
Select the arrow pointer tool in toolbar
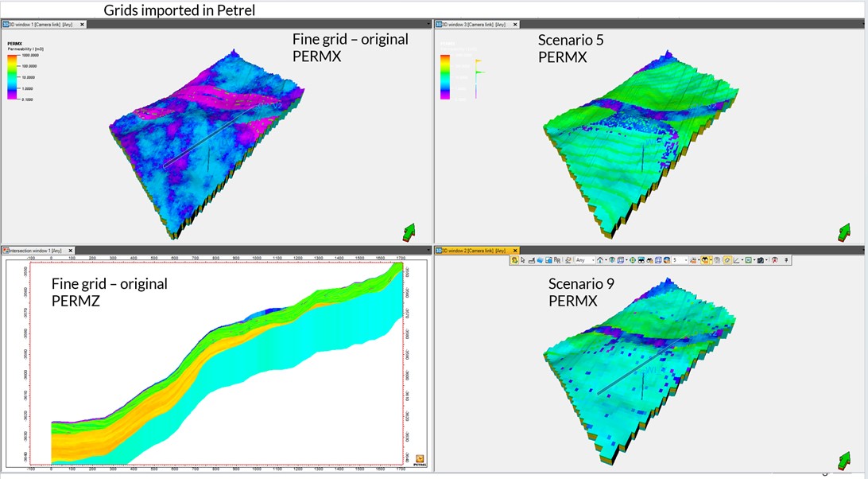[x=522, y=260]
